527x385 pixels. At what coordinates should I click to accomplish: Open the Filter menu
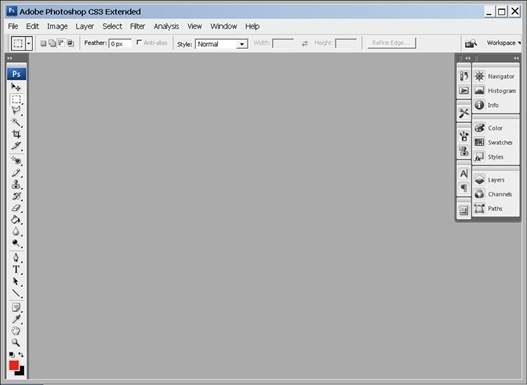(137, 26)
